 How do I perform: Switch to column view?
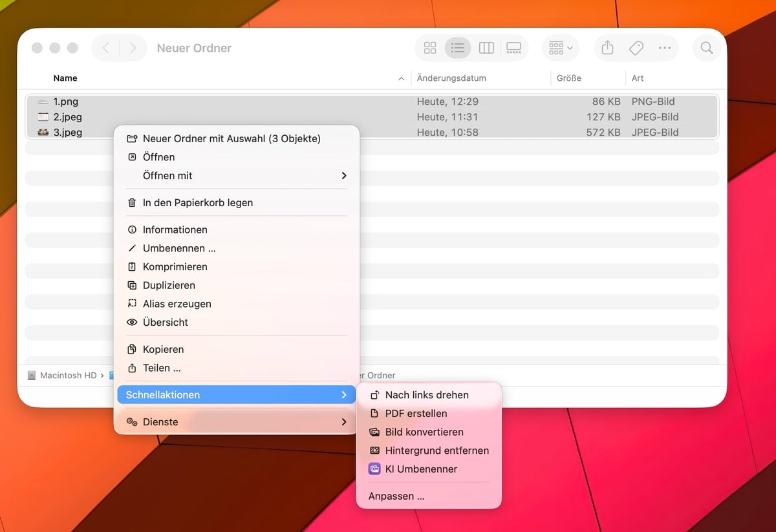[x=486, y=48]
